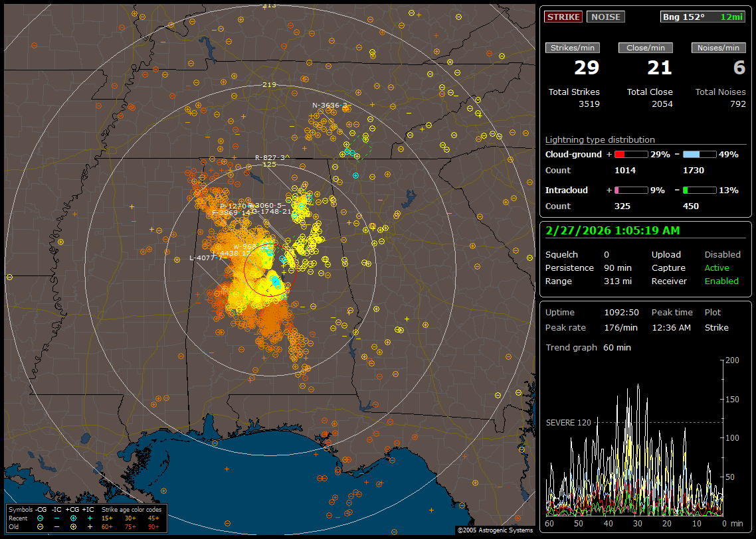
Task: Click the Old -IC yellow dash symbol
Action: tap(57, 526)
